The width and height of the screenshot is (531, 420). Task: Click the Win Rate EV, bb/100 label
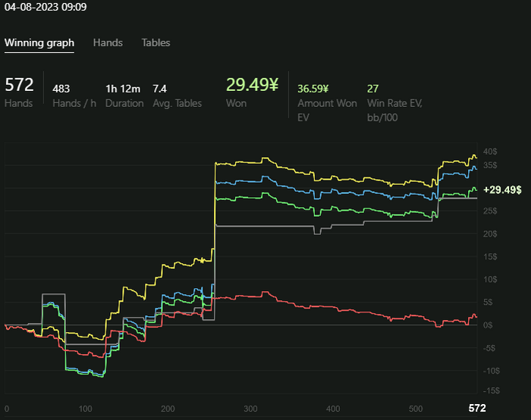pyautogui.click(x=394, y=111)
